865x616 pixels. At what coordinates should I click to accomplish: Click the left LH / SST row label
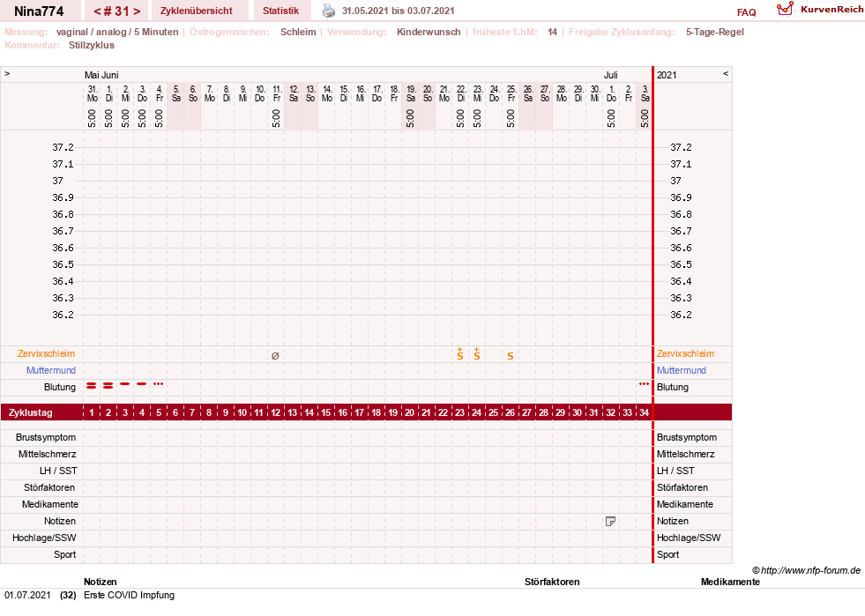[x=58, y=471]
